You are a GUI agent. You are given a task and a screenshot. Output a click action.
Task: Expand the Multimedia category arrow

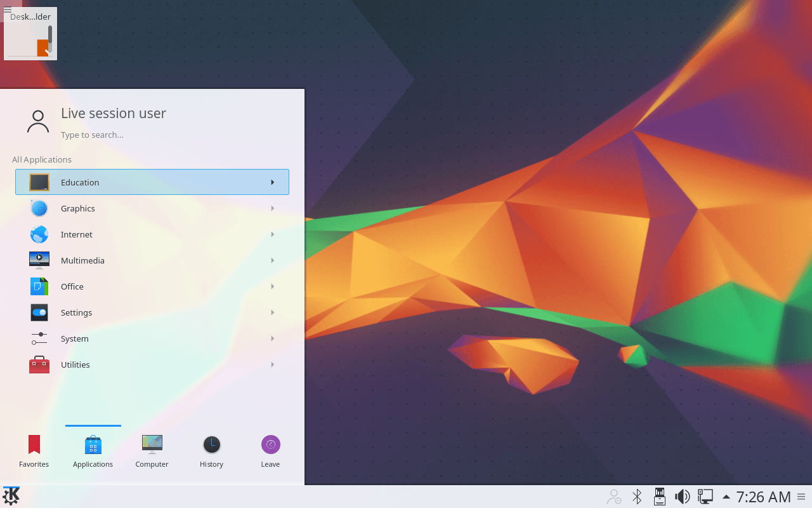pyautogui.click(x=272, y=260)
